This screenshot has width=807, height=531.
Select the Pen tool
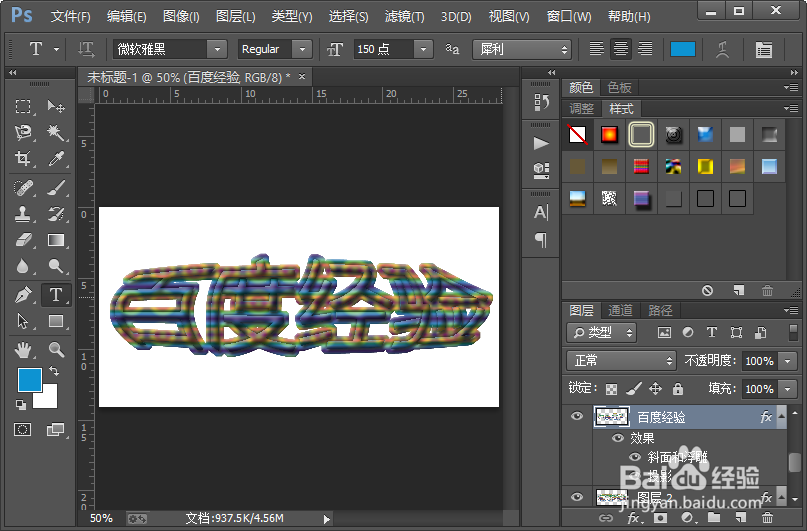pyautogui.click(x=23, y=295)
